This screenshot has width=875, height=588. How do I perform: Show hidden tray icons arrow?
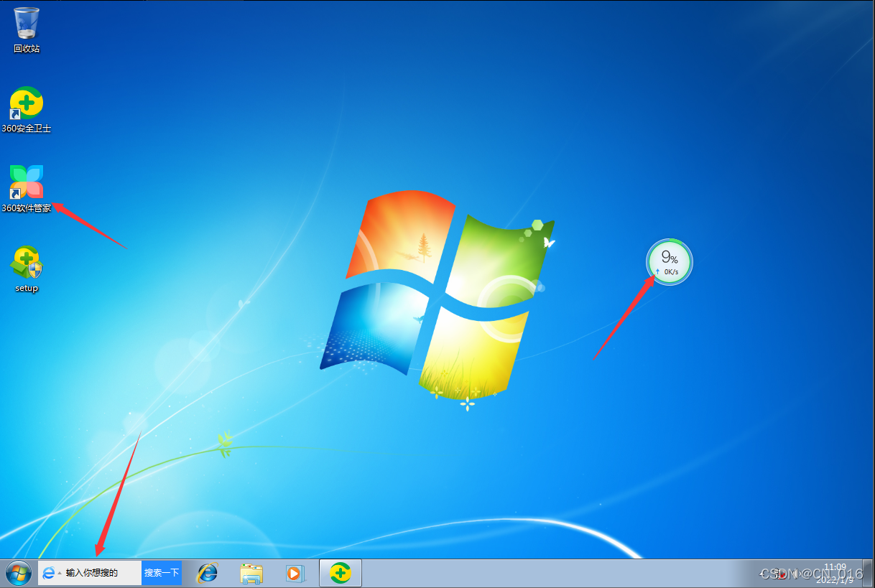click(761, 574)
